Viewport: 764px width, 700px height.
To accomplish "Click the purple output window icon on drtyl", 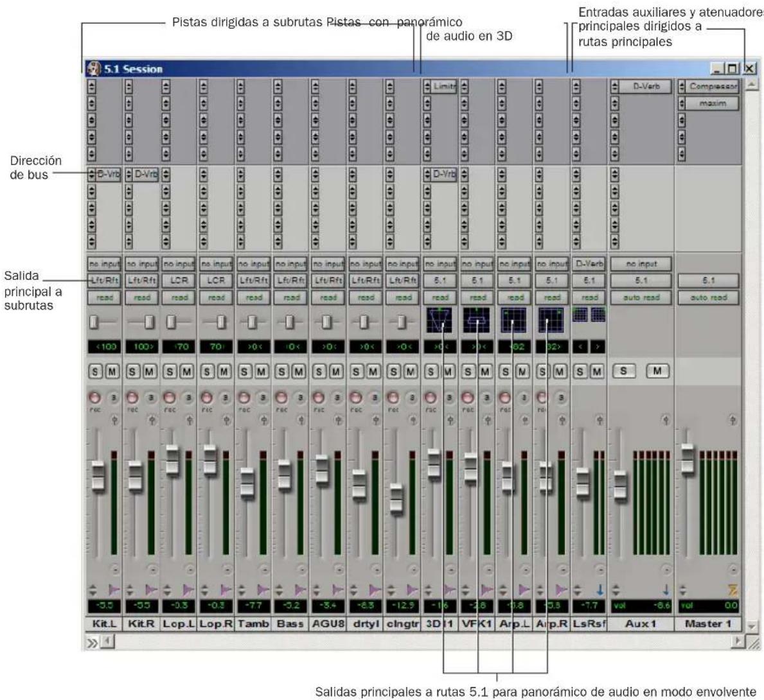I will tap(375, 590).
